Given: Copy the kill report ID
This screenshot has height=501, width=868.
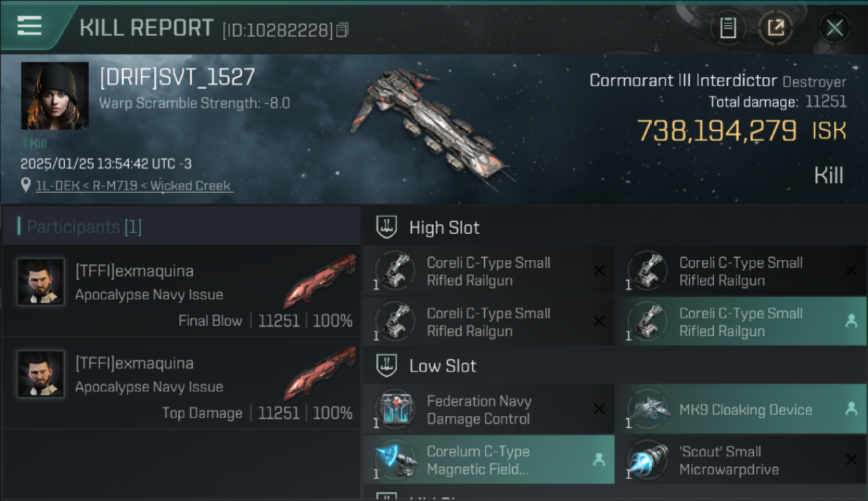Looking at the screenshot, I should point(343,30).
